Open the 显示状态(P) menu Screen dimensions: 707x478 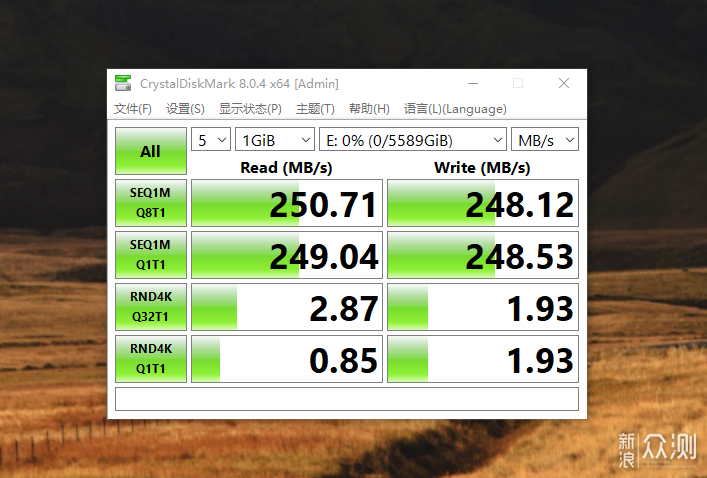pyautogui.click(x=250, y=109)
